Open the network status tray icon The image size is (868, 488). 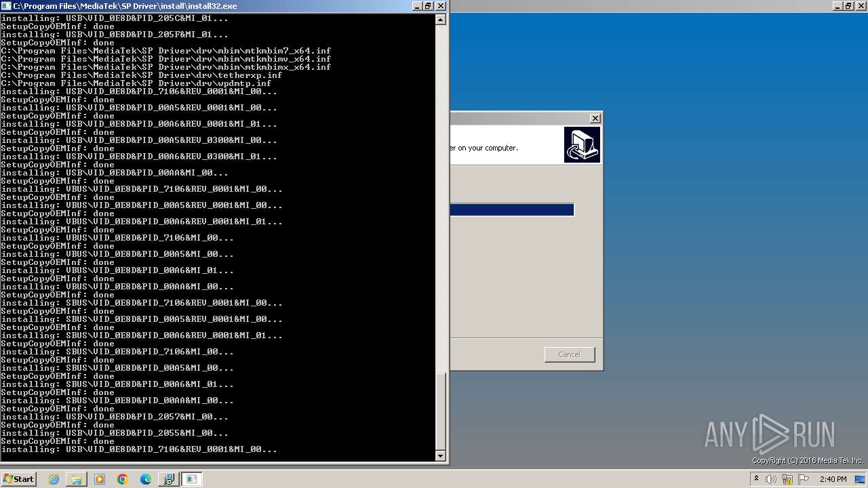787,479
